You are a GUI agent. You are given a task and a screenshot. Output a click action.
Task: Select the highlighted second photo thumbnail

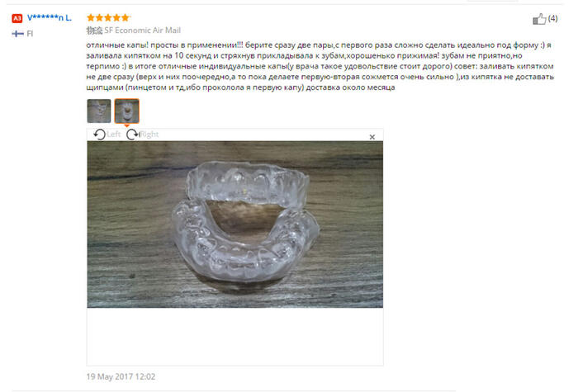127,111
